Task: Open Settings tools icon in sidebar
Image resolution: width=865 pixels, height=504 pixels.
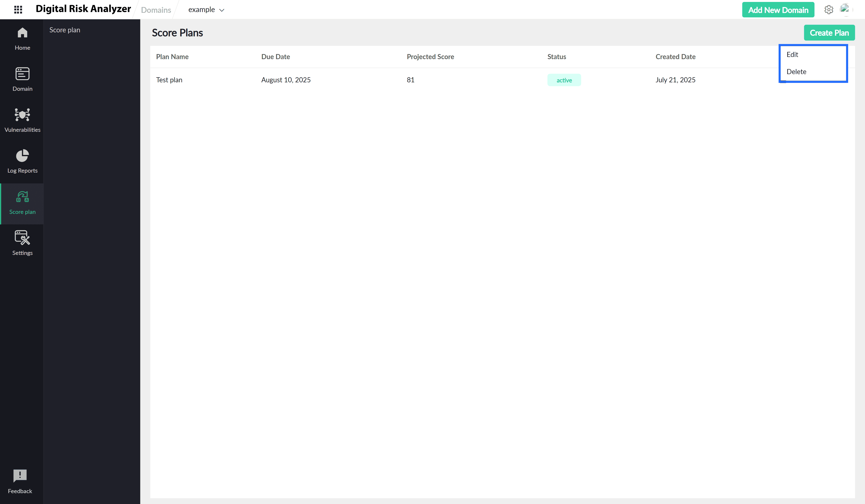Action: (22, 238)
